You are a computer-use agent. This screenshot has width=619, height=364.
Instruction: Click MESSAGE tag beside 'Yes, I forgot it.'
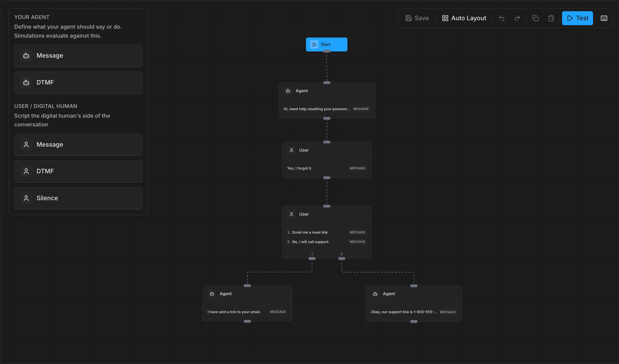point(357,168)
